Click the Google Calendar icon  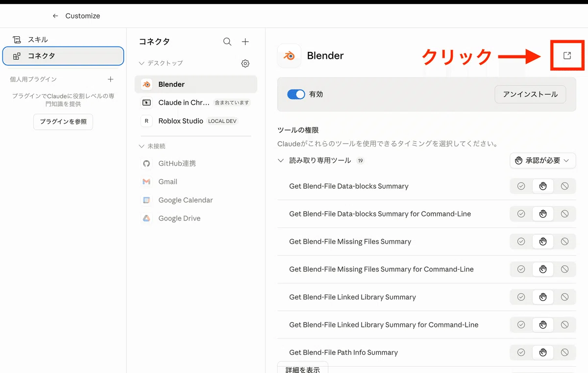[x=147, y=200]
